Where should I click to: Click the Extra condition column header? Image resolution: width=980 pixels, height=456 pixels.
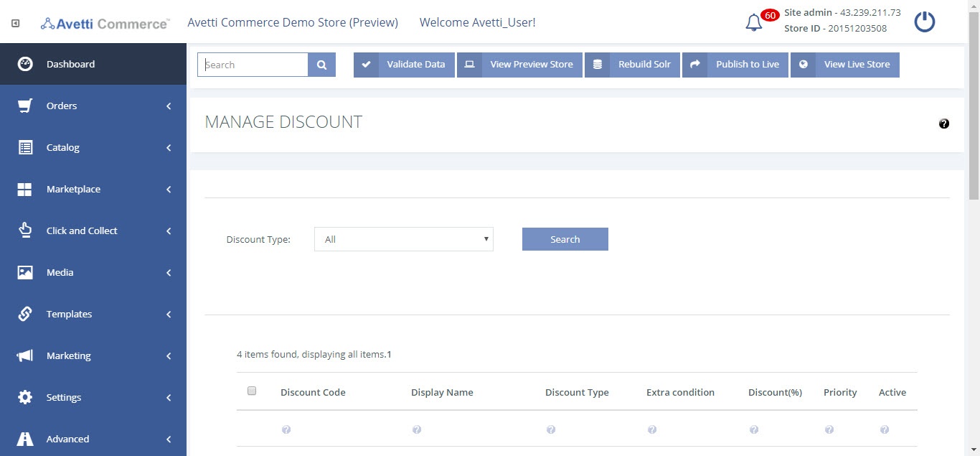(680, 392)
